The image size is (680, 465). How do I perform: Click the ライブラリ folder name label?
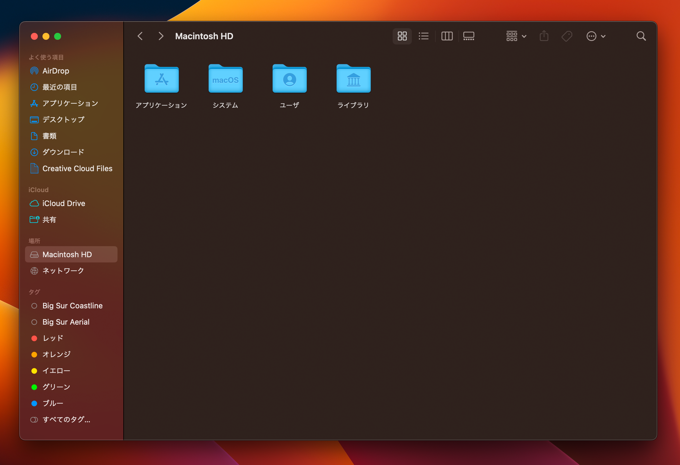coord(353,105)
